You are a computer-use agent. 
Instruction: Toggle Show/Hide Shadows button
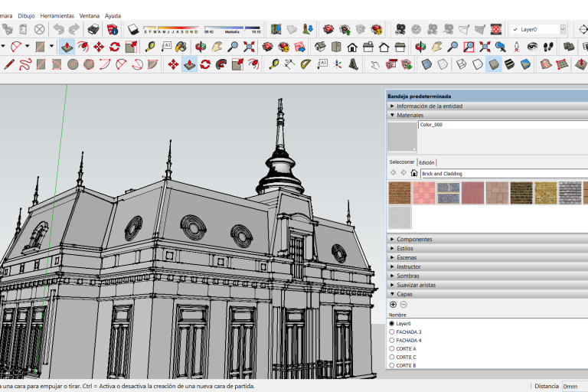(x=133, y=29)
